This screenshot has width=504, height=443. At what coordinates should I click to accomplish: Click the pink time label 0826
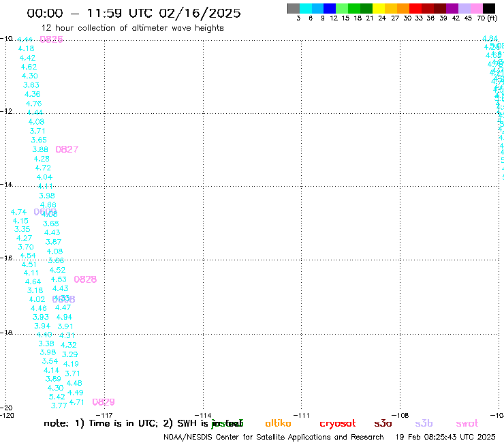tap(51, 40)
